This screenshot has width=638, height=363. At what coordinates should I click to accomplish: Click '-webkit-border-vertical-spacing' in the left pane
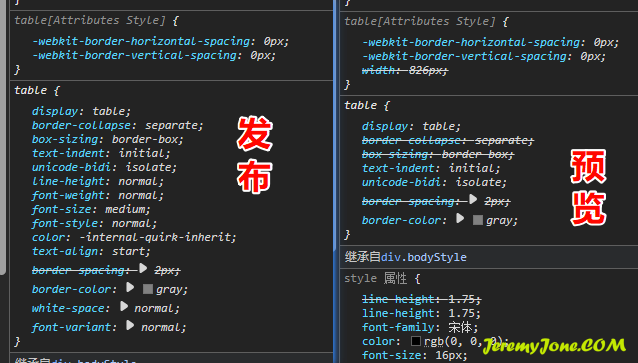(x=135, y=55)
